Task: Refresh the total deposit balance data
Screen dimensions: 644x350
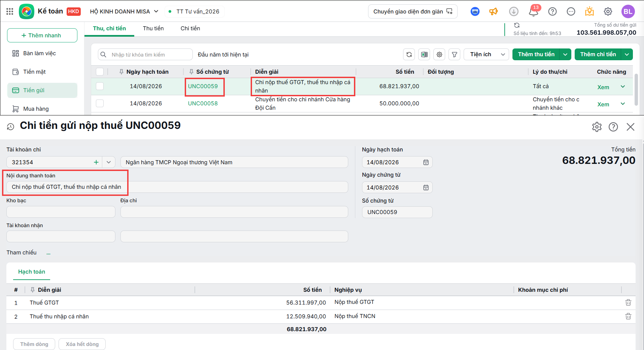Action: 517,25
